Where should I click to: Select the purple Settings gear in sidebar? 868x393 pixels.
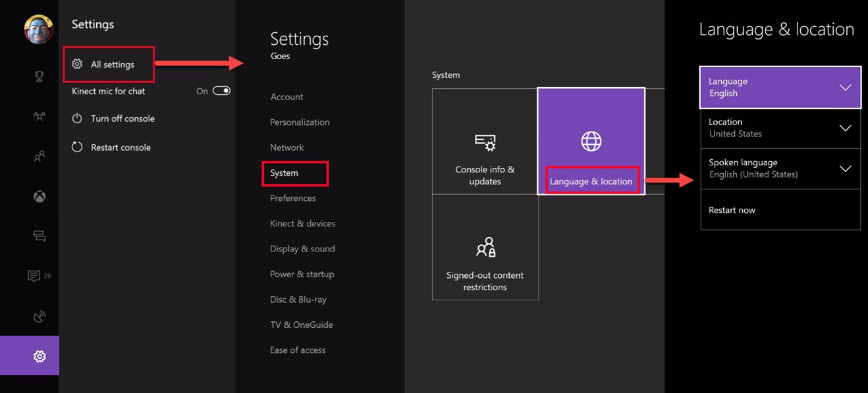(x=40, y=356)
